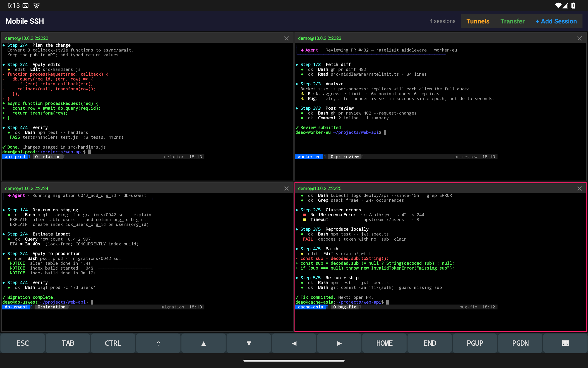The width and height of the screenshot is (588, 368).
Task: Click the api-prod shell prompt line
Action: click(46, 152)
